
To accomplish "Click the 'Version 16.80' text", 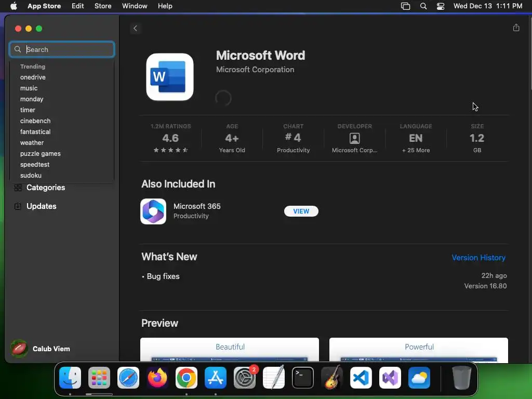I will click(486, 286).
